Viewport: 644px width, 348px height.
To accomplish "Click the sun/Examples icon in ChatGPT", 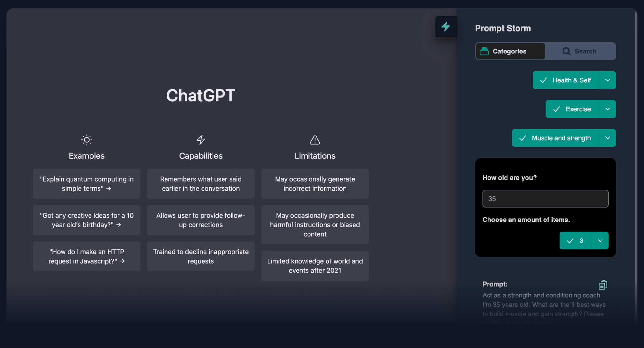I will (x=87, y=139).
